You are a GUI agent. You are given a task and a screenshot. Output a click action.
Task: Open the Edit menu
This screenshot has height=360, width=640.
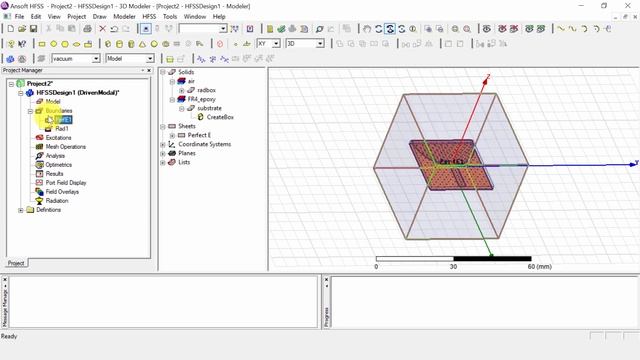[36, 17]
